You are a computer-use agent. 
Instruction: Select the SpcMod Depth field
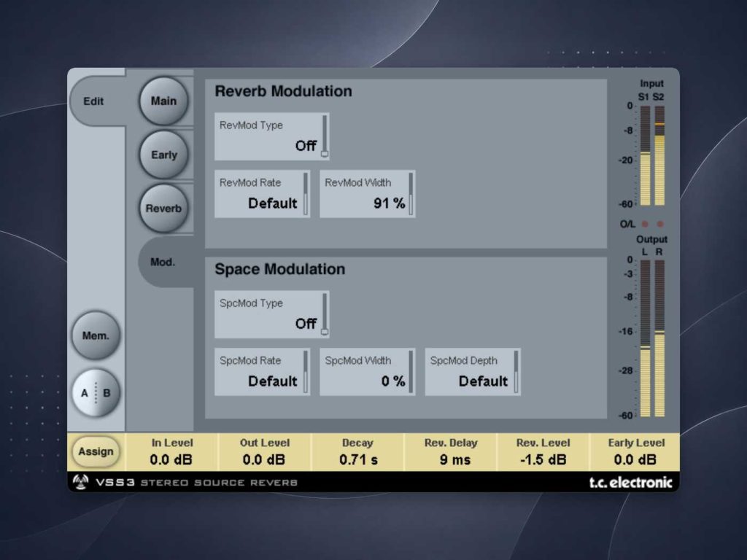coord(473,372)
